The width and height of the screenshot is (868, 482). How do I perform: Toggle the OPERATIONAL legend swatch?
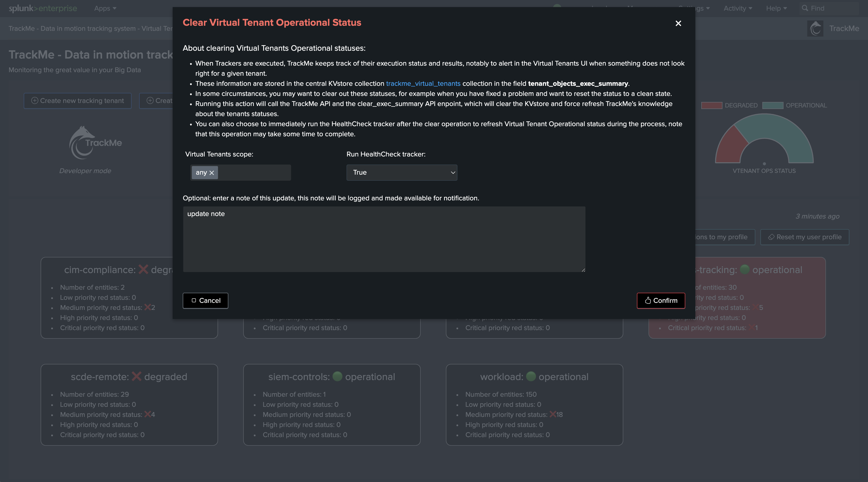[772, 105]
